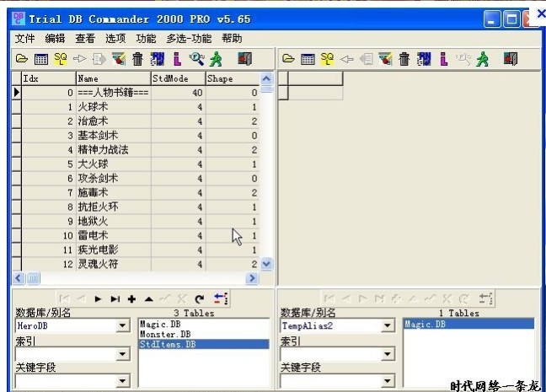Click the Idx column header
The height and width of the screenshot is (392, 546).
(49, 78)
